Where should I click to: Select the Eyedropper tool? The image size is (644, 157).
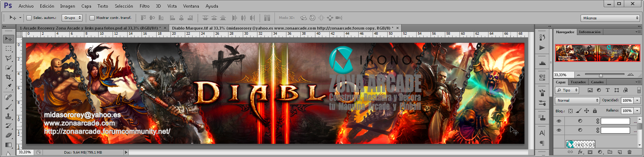[x=8, y=87]
